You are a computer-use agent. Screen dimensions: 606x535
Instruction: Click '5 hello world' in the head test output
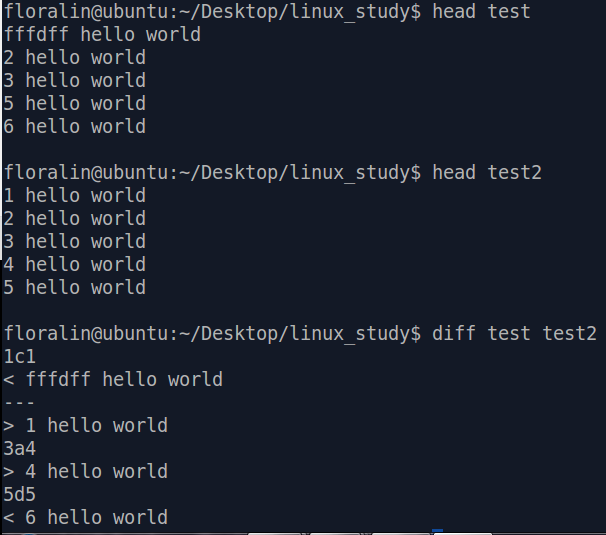[75, 104]
